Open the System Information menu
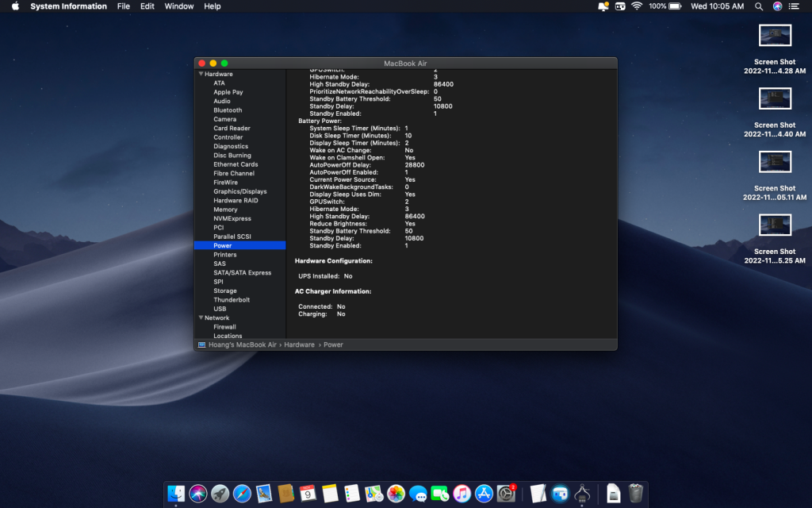The image size is (812, 508). point(68,6)
